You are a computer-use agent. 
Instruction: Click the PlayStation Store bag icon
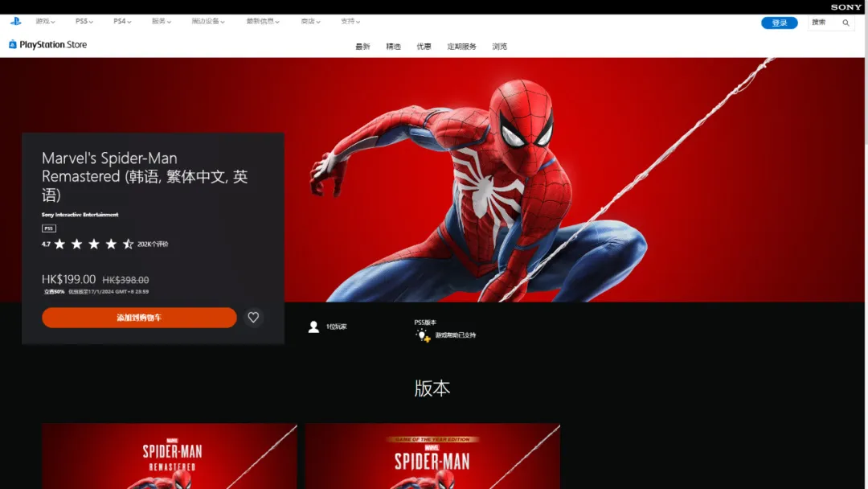tap(13, 44)
